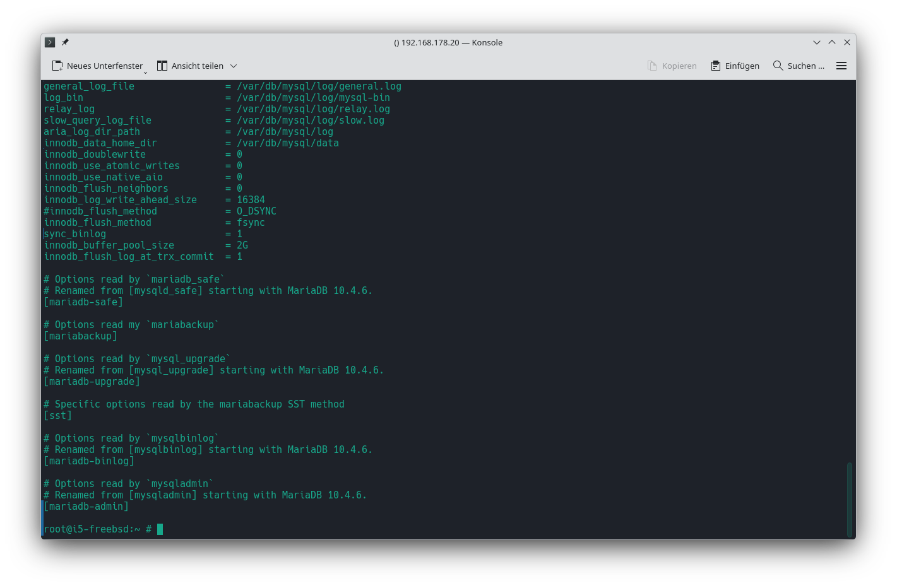Paste using the Einfügen clipboard icon
Screen dimensions: 897x588
(x=715, y=66)
